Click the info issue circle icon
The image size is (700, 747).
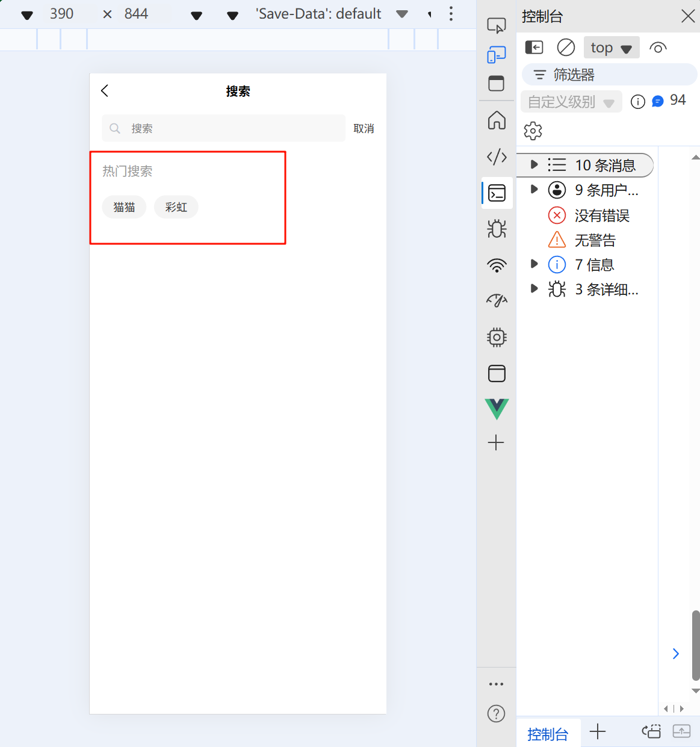click(638, 102)
